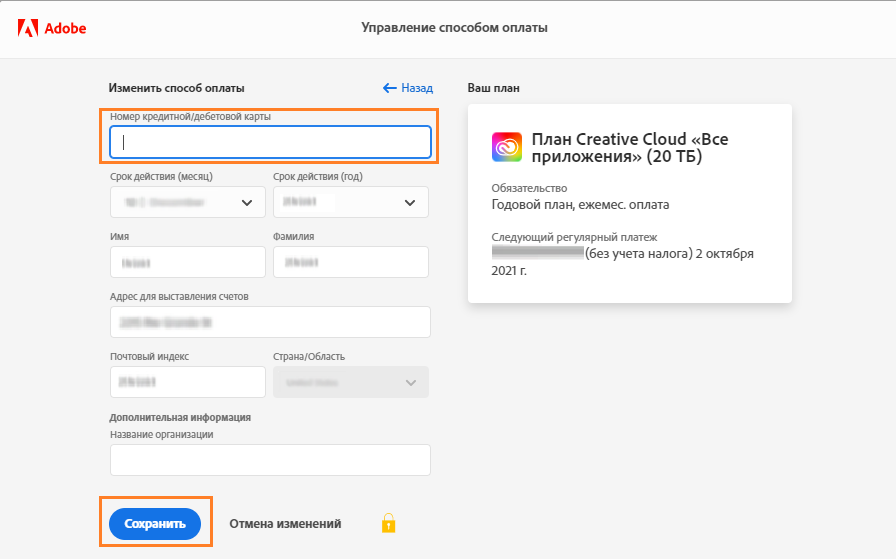Image resolution: width=896 pixels, height=559 pixels.
Task: Focus the Номер кредитной/дебетовой карты field
Action: (270, 142)
